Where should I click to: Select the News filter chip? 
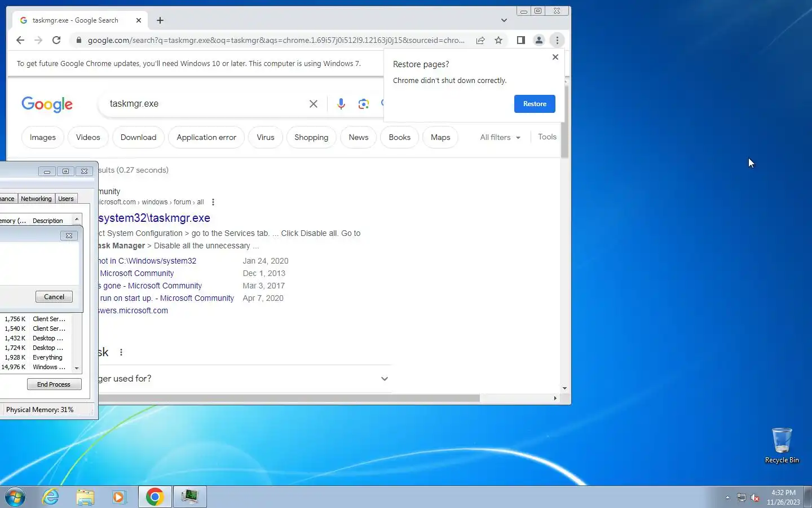tap(359, 137)
